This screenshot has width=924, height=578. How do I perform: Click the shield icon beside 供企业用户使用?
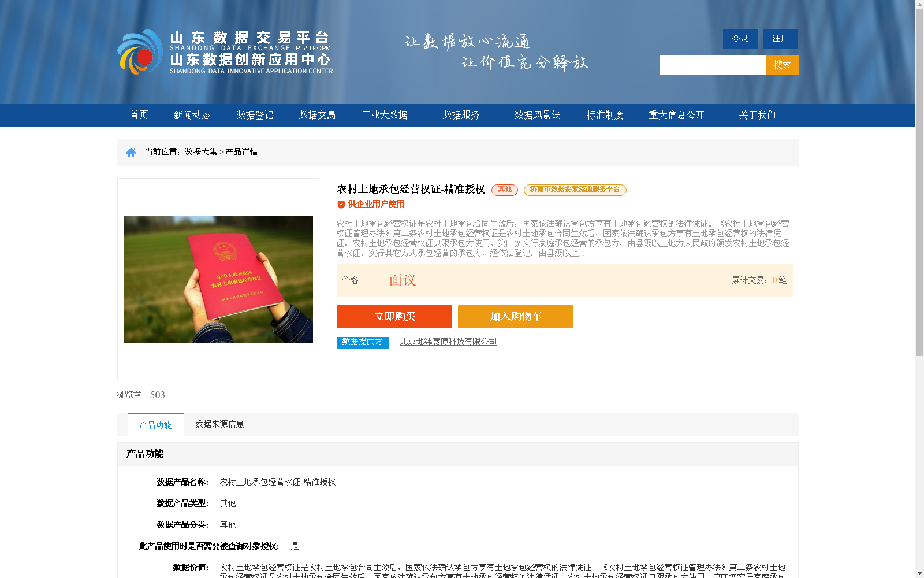tap(341, 205)
